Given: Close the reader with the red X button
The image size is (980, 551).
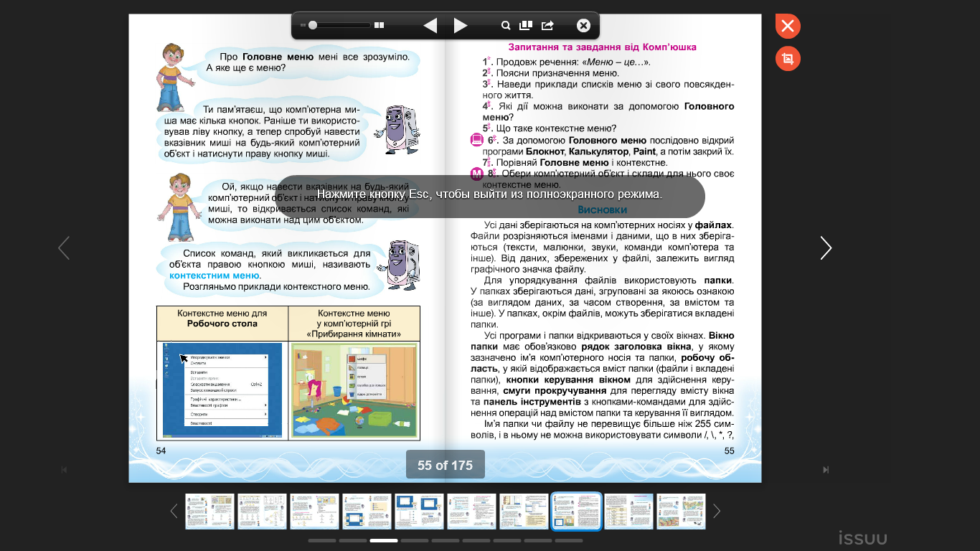Looking at the screenshot, I should pyautogui.click(x=788, y=27).
